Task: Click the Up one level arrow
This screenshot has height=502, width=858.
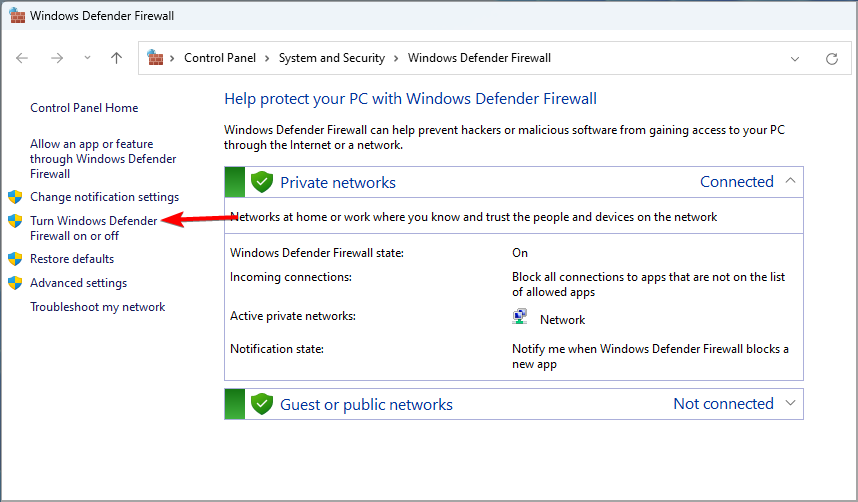Action: coord(116,58)
